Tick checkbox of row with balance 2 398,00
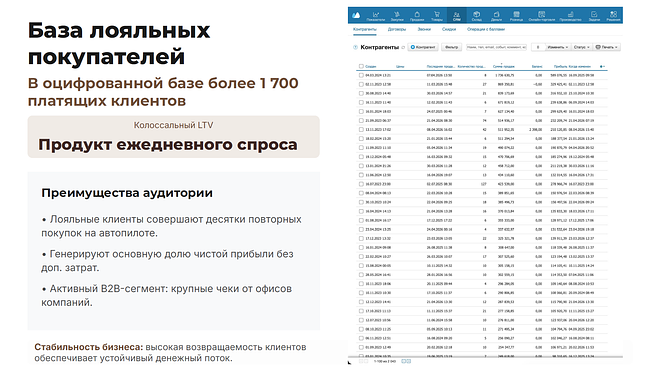660x371 pixels. tap(361, 130)
